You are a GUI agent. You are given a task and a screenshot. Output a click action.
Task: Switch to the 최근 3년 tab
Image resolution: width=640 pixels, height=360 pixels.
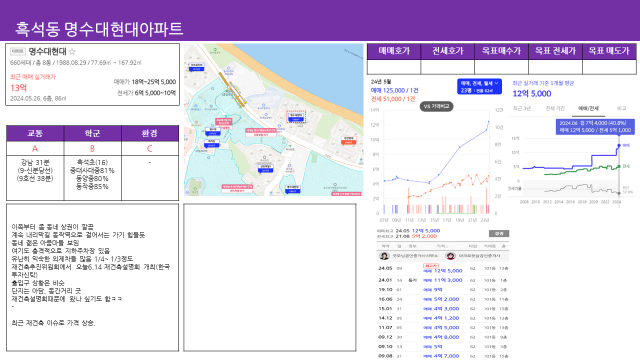(x=522, y=109)
